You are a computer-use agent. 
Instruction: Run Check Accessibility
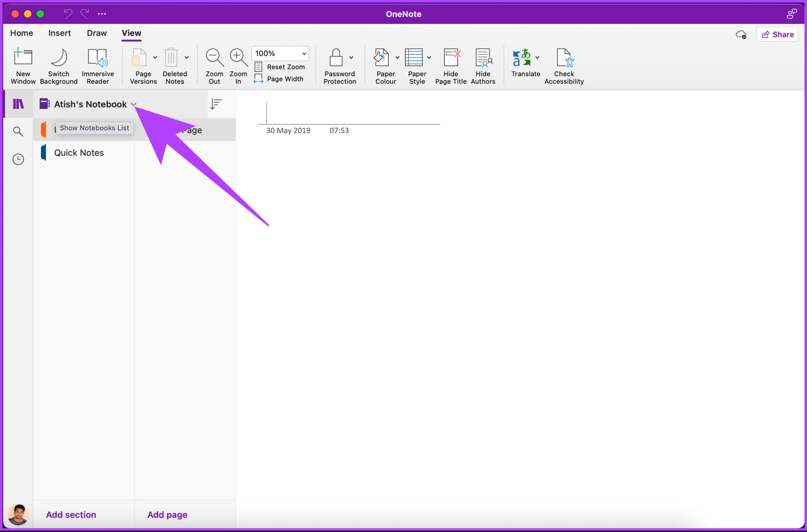click(564, 65)
